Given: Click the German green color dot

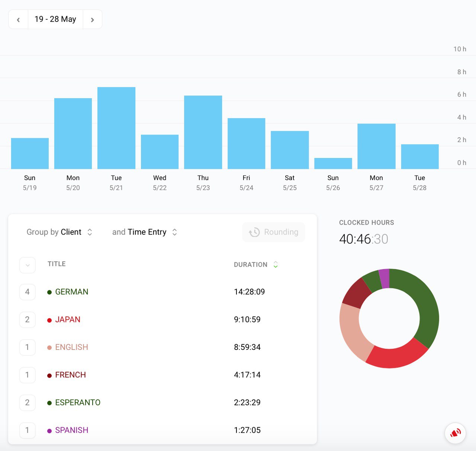Looking at the screenshot, I should click(x=49, y=292).
